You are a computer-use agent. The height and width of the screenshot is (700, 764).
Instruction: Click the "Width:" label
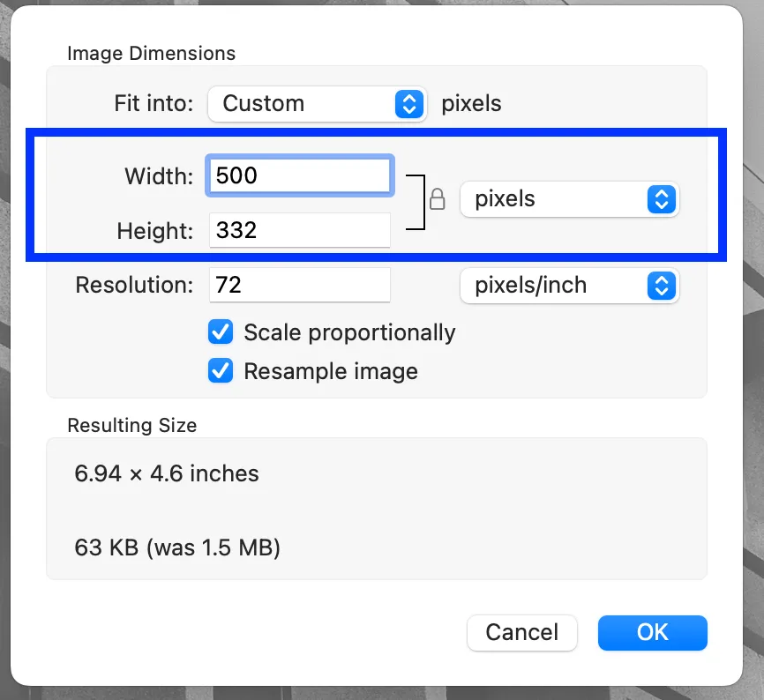(159, 176)
